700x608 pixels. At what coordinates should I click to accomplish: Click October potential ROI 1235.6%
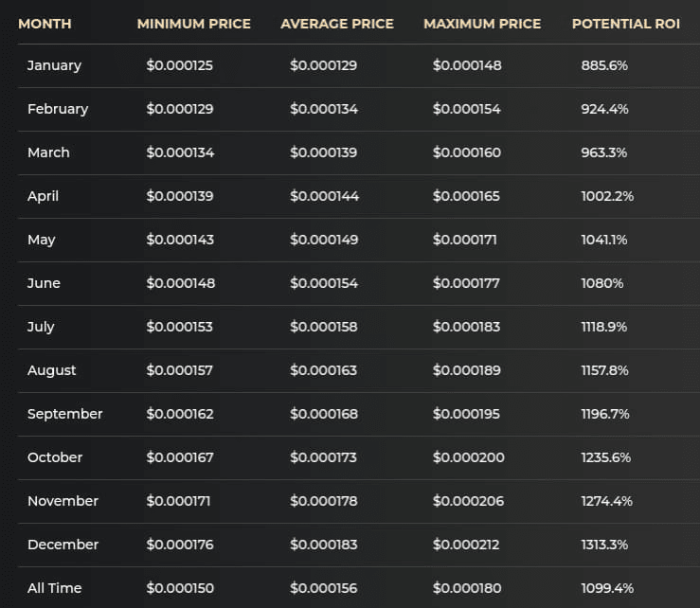[606, 457]
